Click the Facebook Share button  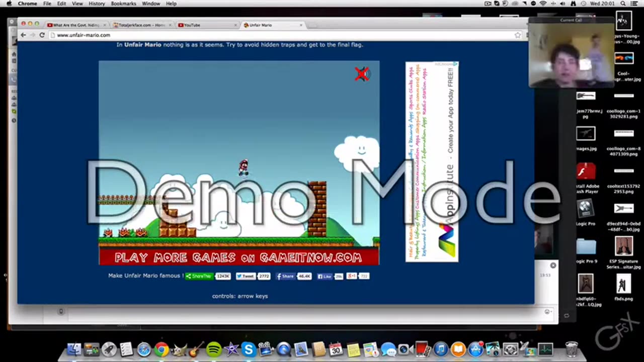(285, 276)
